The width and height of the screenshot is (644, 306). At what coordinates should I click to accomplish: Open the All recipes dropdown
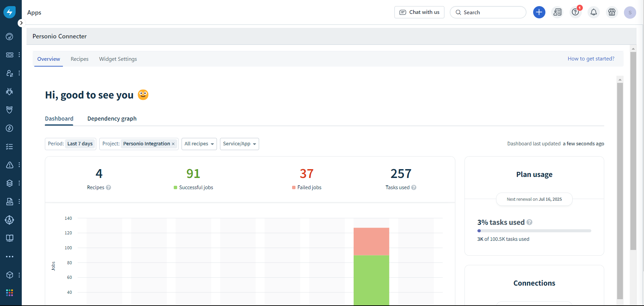coord(199,144)
